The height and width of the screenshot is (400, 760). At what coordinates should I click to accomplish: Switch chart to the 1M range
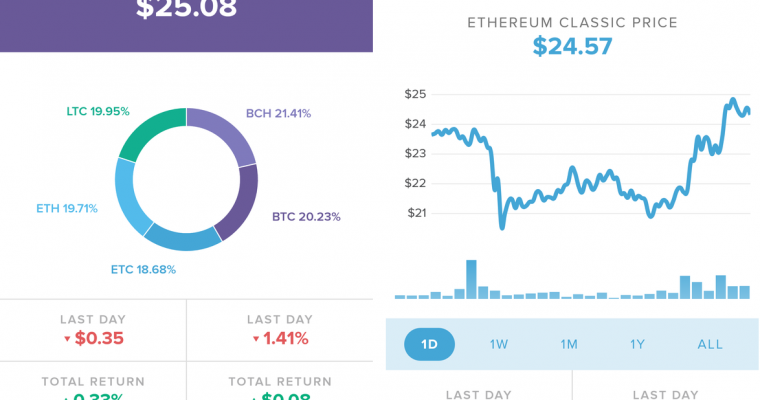(x=569, y=344)
